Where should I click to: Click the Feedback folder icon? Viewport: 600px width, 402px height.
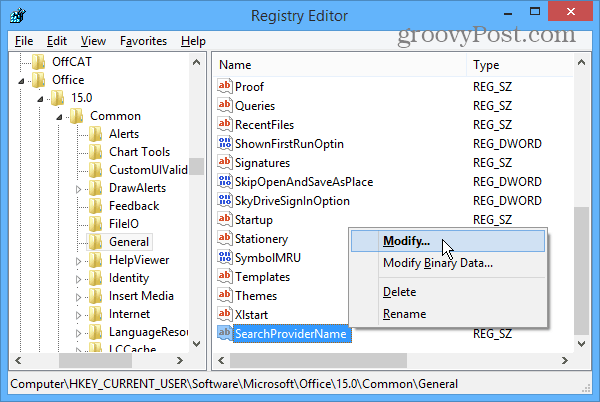(x=96, y=206)
